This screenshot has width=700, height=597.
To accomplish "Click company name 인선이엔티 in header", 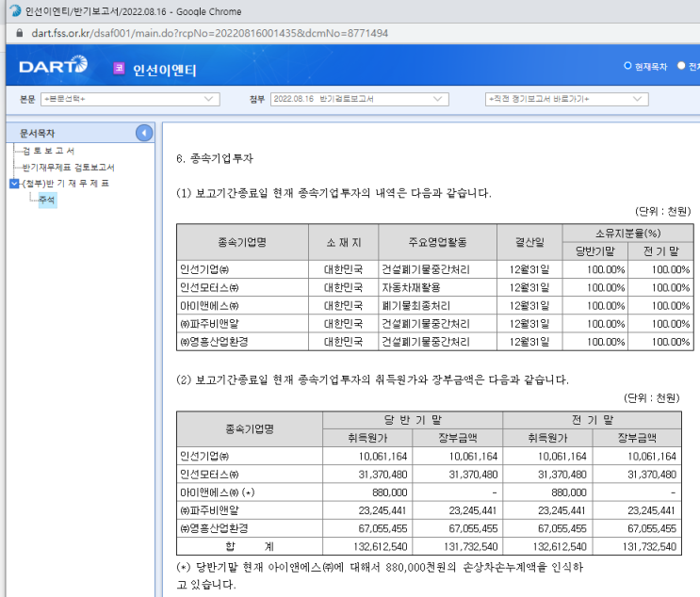I will tap(164, 70).
